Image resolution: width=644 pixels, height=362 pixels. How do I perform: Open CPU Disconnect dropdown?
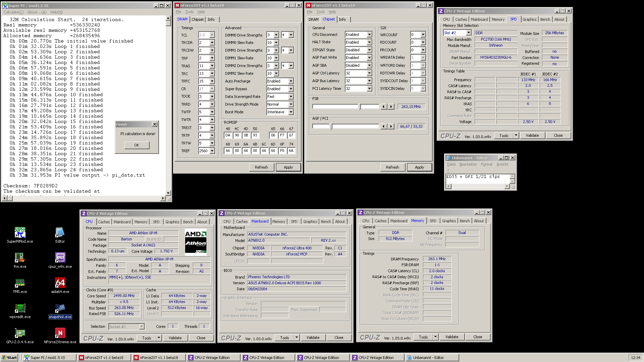click(x=369, y=35)
